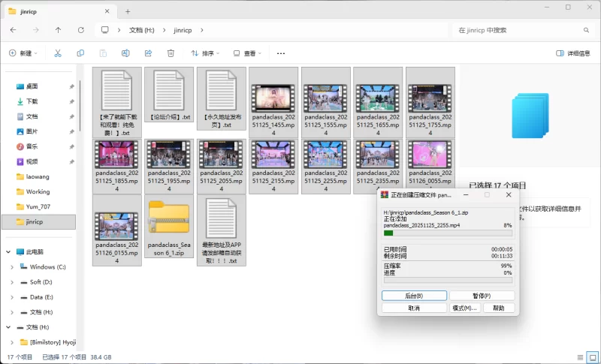This screenshot has width=601, height=364.
Task: Go up one folder level with Up arrow
Action: point(59,30)
